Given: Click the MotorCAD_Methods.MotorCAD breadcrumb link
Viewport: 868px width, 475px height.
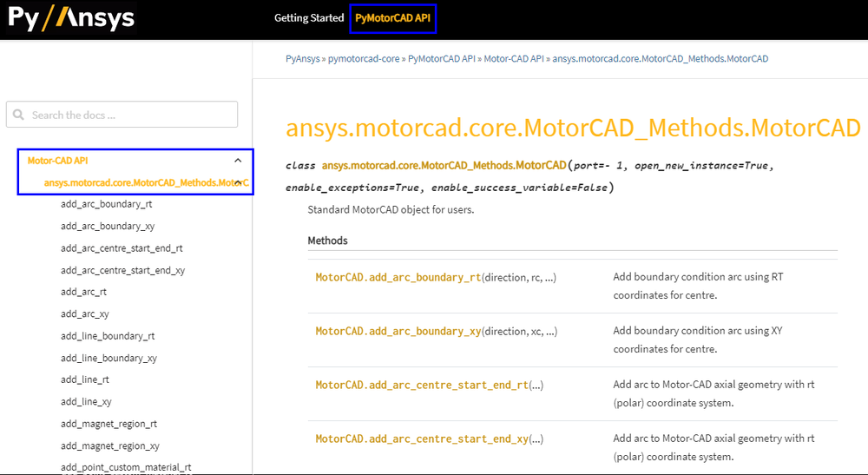Looking at the screenshot, I should click(661, 59).
